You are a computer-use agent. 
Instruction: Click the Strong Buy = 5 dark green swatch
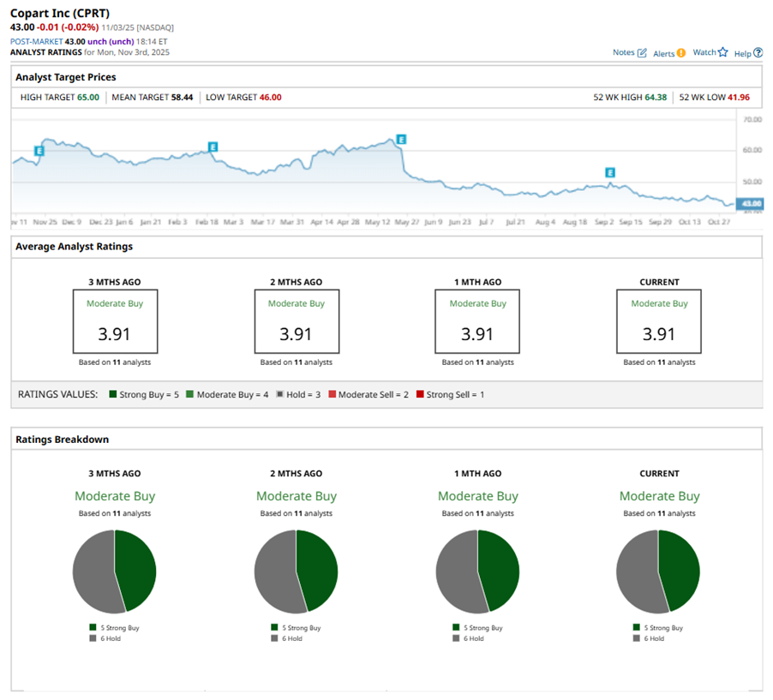(x=113, y=395)
